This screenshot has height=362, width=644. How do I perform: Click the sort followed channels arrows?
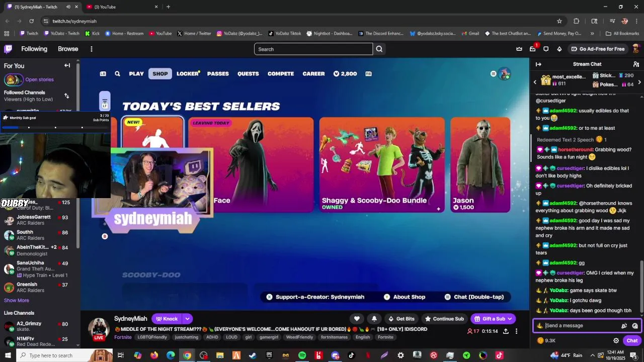[66, 96]
